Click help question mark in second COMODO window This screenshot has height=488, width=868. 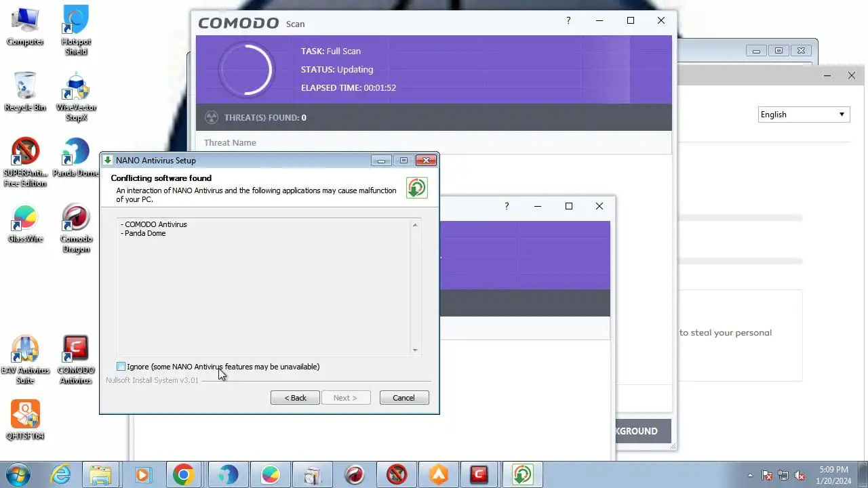(507, 206)
